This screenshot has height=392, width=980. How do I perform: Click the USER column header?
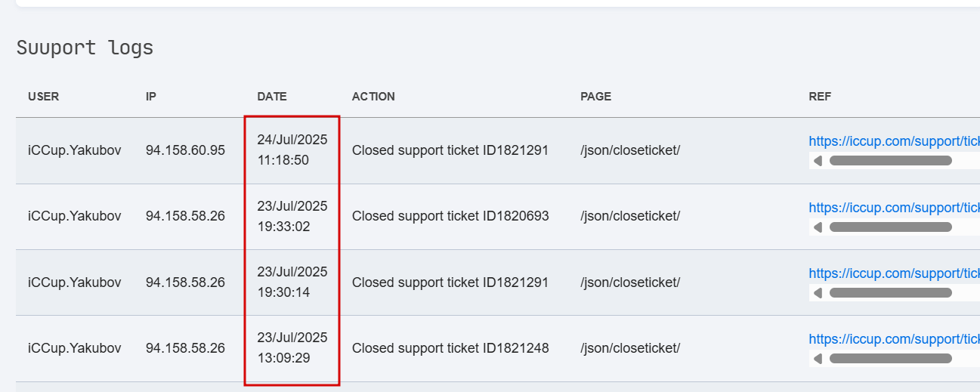(x=44, y=97)
